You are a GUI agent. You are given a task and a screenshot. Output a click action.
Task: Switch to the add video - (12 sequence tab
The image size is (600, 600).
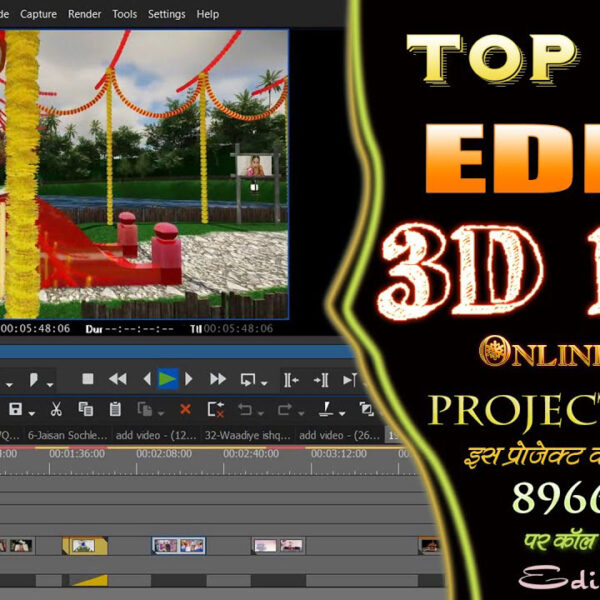coord(156,435)
